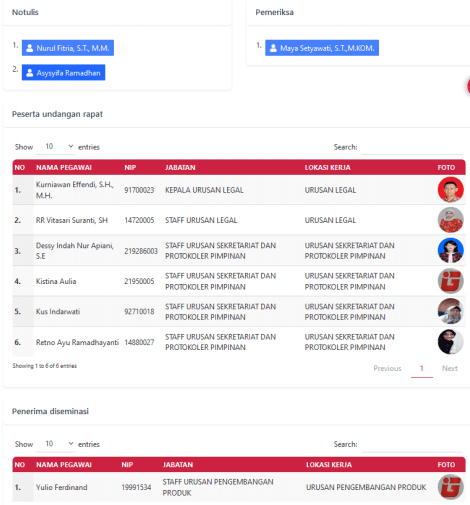Open entries dropdown in Peserta undangan rapat
Viewport: 470px width, 505px height.
pyautogui.click(x=56, y=147)
